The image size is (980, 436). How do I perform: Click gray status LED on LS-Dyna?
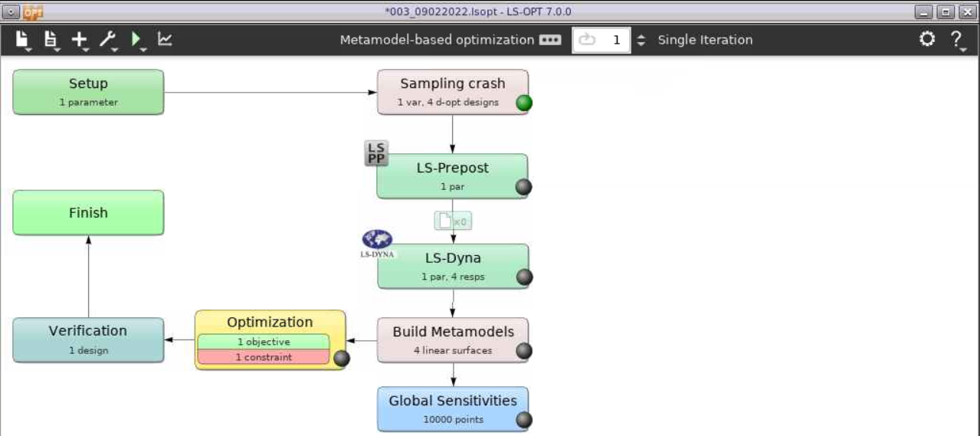coord(524,277)
